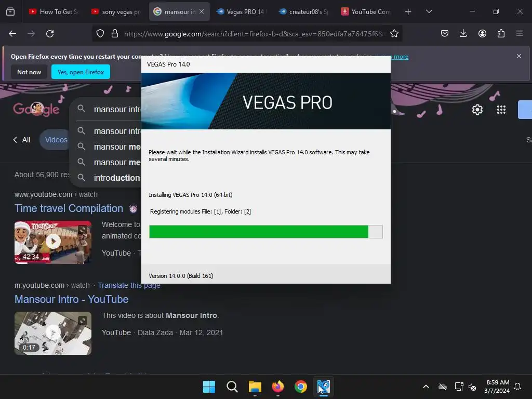Open a new browser tab

pos(408,12)
